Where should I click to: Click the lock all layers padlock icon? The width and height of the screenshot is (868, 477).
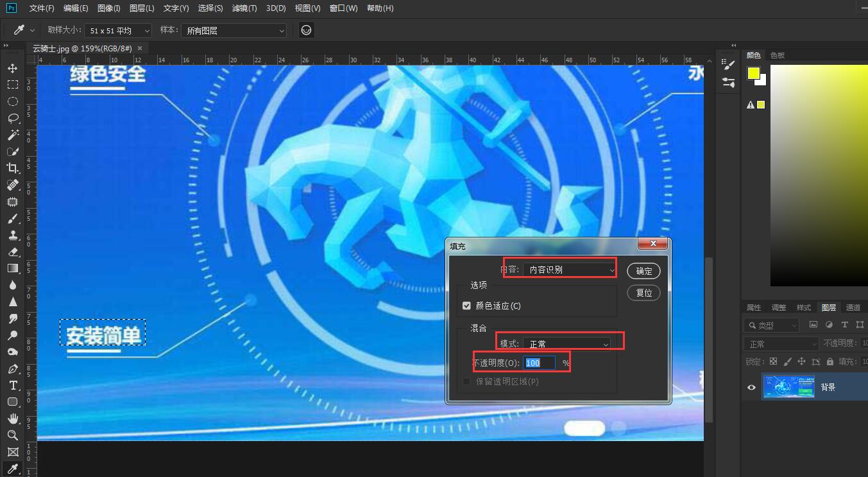tap(830, 361)
